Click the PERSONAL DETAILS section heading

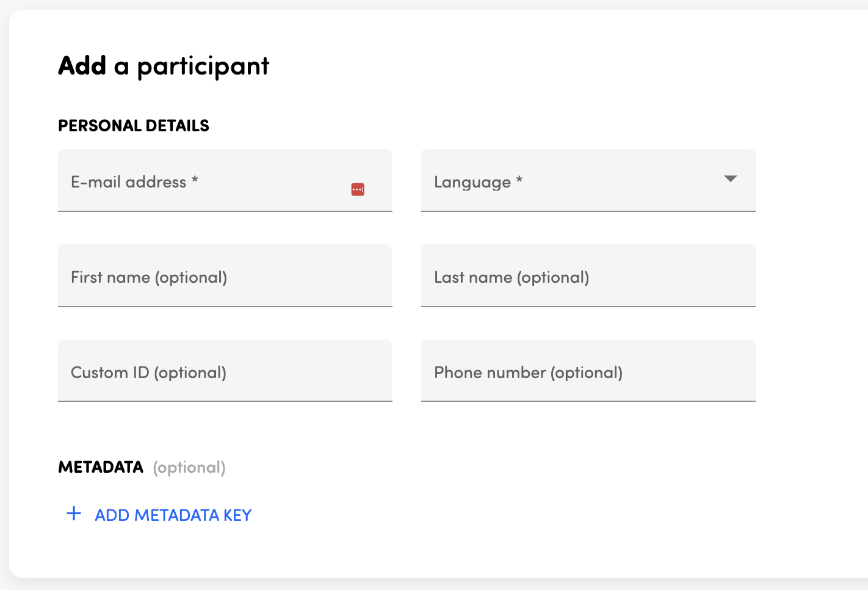tap(134, 126)
